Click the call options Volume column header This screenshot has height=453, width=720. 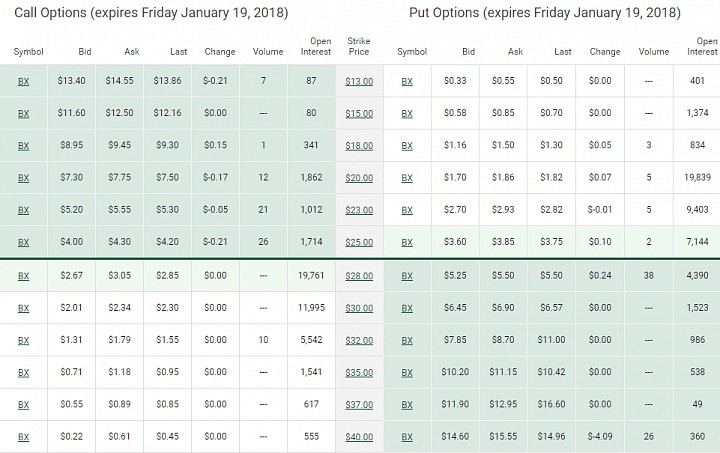click(x=268, y=52)
